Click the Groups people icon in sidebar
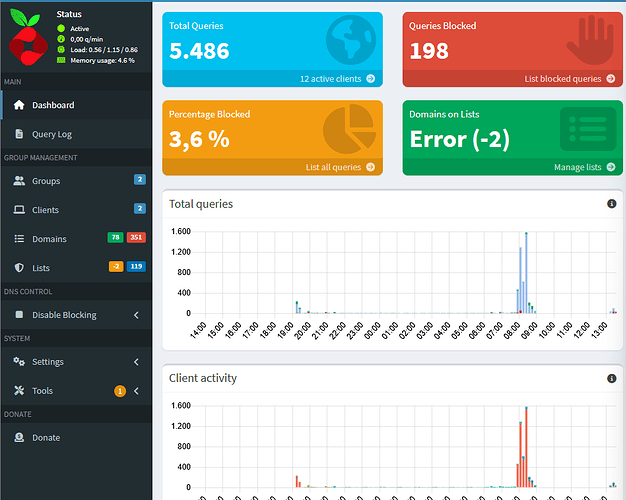Screen dimensions: 626x500 19,181
